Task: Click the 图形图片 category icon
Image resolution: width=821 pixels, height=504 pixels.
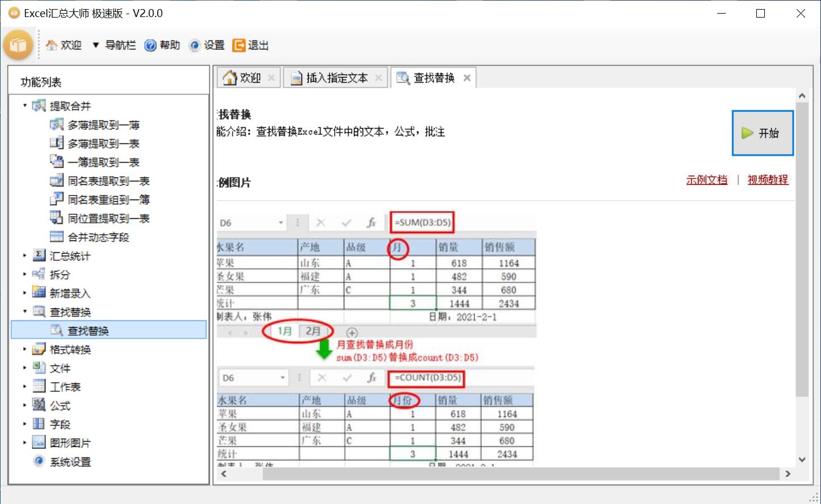Action: [x=39, y=442]
